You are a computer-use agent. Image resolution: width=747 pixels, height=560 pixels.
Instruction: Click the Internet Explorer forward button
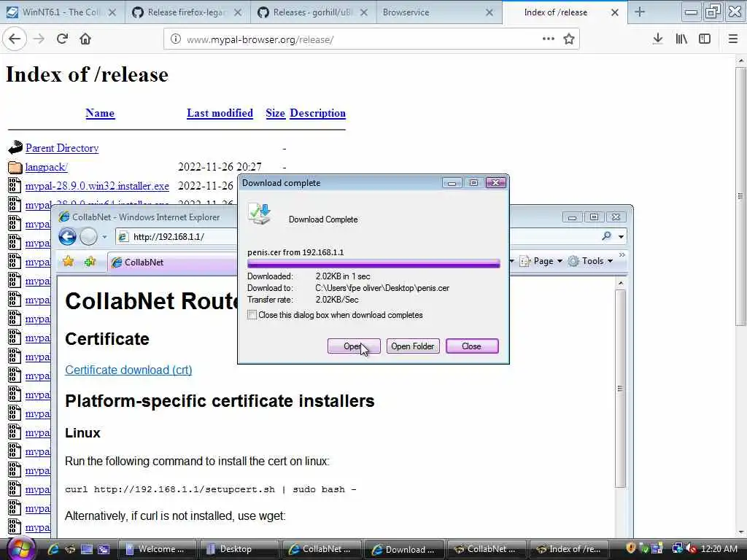pos(88,237)
